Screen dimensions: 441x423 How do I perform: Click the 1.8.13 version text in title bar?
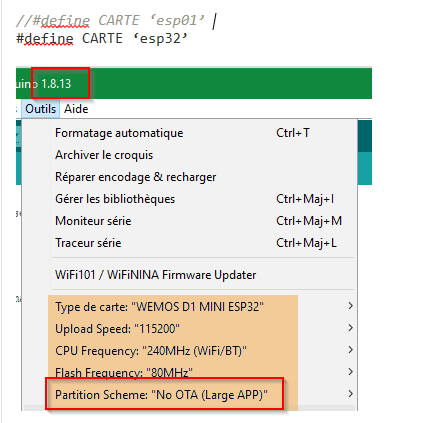(x=56, y=84)
